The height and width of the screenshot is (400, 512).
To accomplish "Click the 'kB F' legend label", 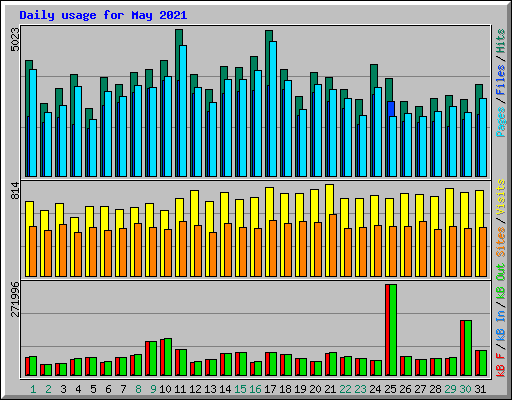I will click(x=501, y=365).
